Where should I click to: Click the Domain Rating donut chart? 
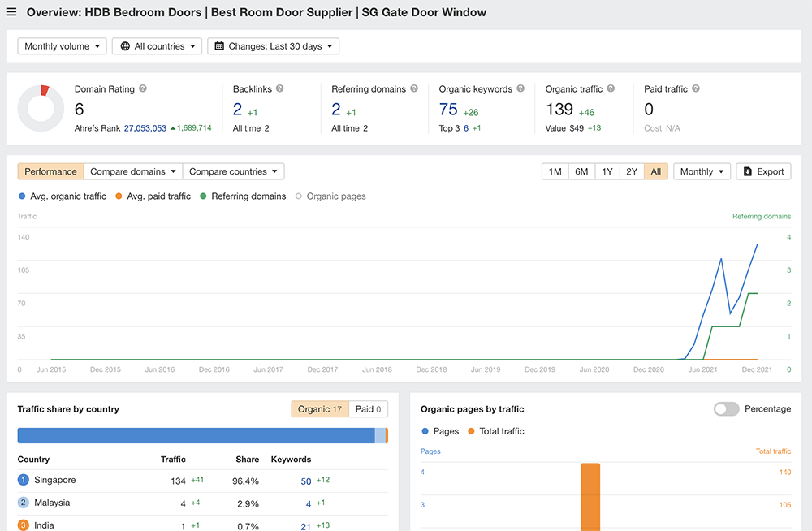click(x=41, y=107)
